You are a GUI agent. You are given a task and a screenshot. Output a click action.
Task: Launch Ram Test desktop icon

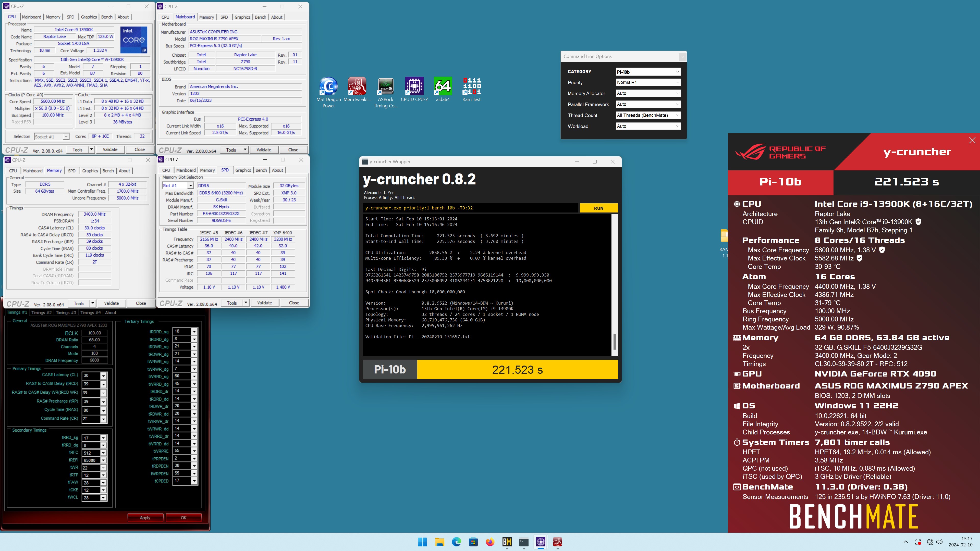471,89
